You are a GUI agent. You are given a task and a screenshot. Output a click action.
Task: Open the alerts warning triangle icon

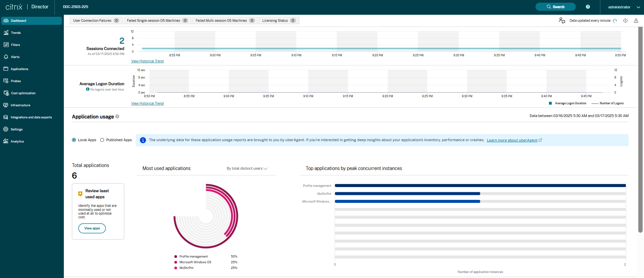636,21
